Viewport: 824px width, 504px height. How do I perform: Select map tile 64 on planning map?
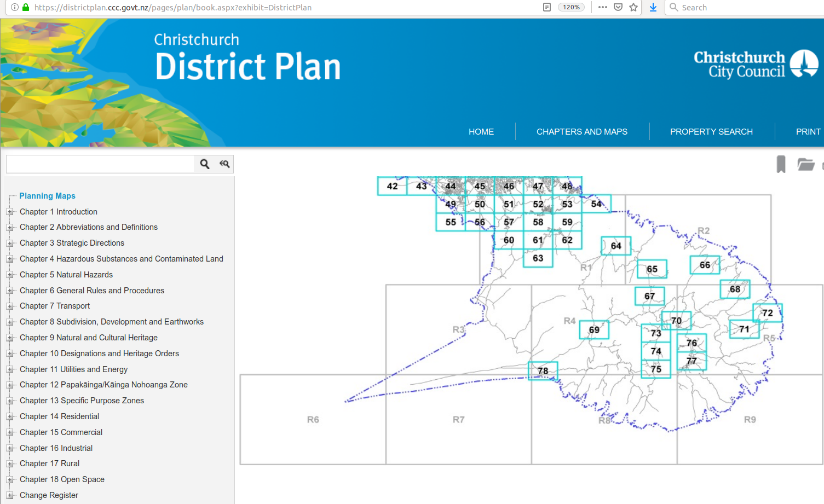tap(616, 246)
